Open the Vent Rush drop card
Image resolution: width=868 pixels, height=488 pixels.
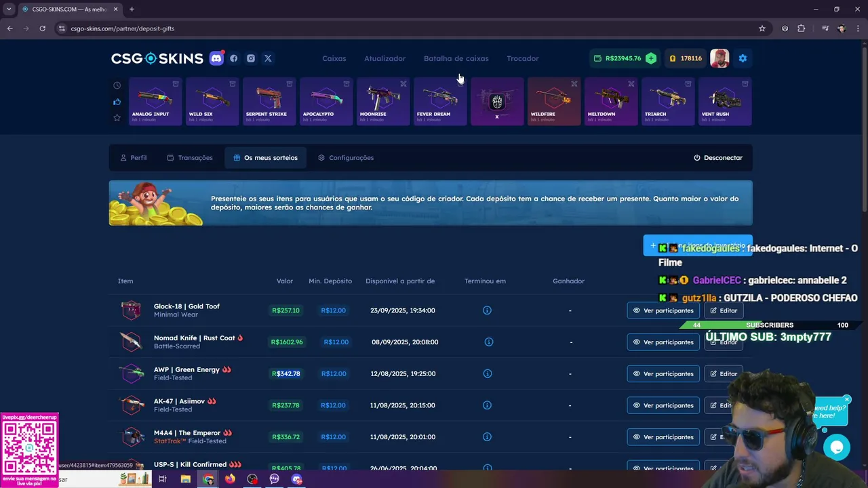tap(725, 102)
